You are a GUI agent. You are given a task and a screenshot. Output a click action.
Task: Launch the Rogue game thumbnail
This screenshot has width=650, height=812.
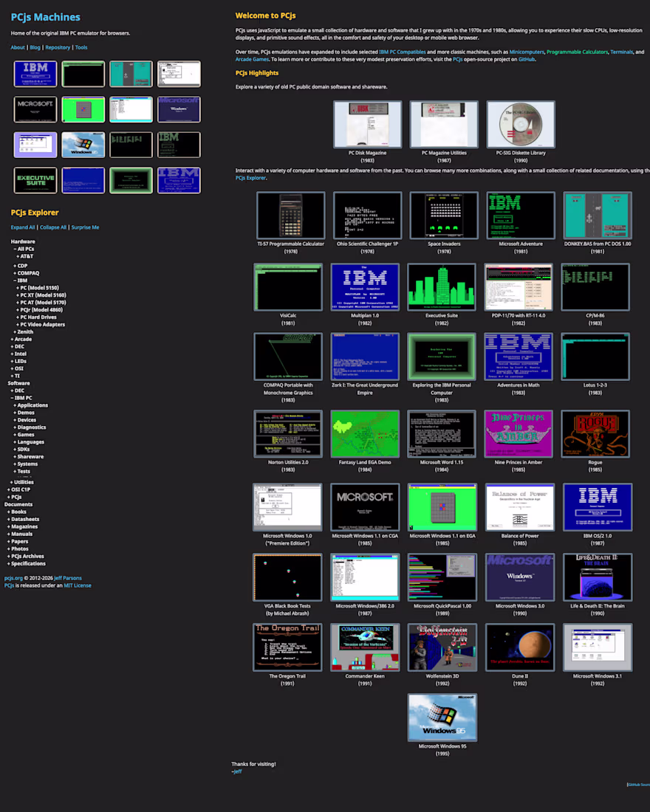(595, 434)
